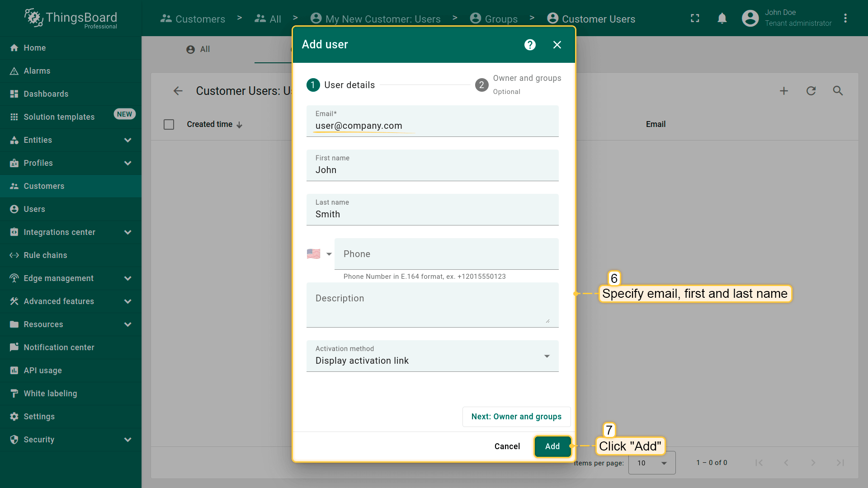Open the phone country flag dropdown

click(x=319, y=254)
